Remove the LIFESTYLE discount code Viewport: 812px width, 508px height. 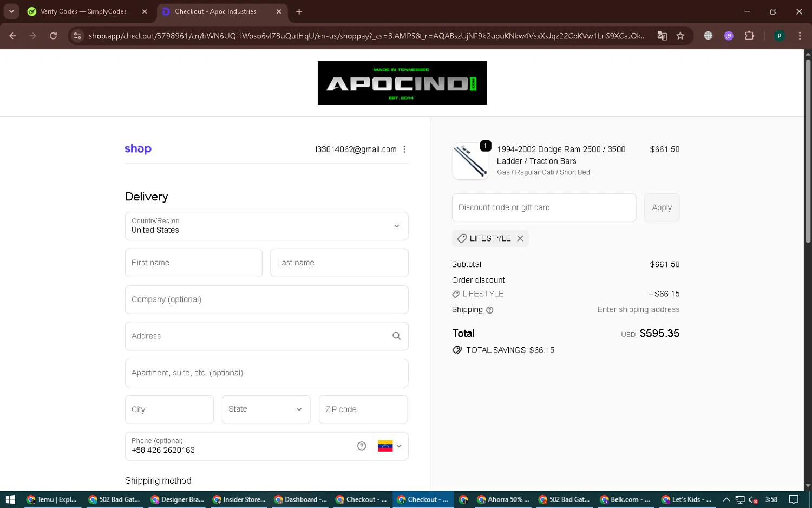coord(520,238)
